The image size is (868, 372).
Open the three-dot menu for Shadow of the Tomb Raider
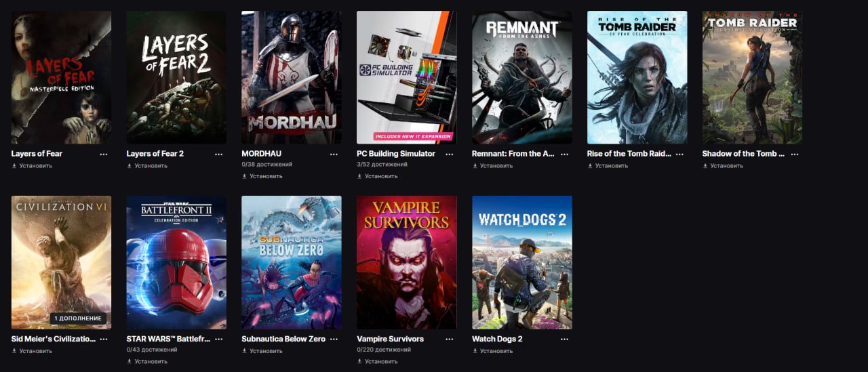[x=795, y=154]
